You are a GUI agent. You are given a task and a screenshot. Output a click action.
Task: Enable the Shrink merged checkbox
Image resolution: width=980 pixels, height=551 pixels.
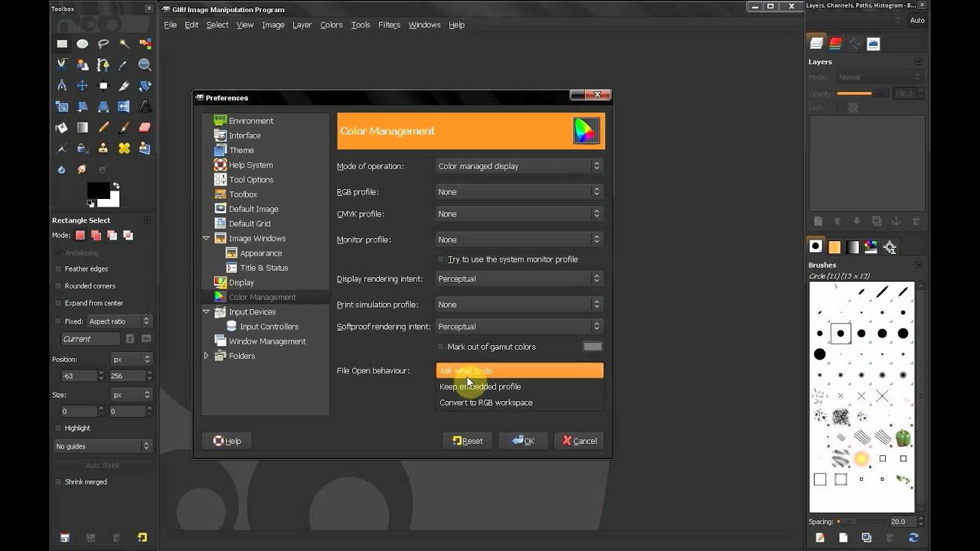point(58,482)
